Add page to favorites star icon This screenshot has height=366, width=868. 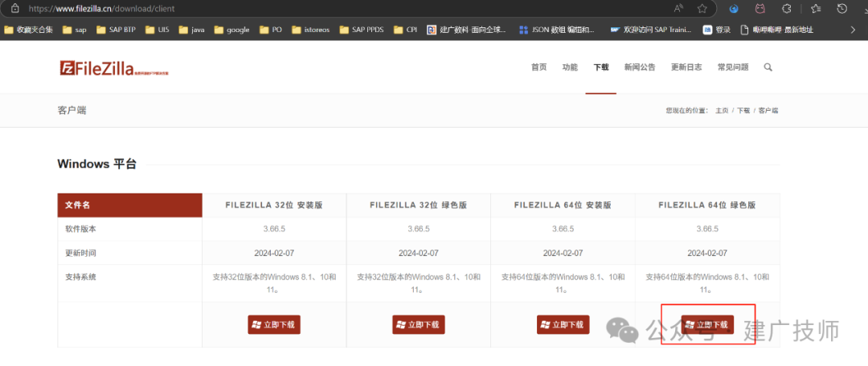[702, 9]
